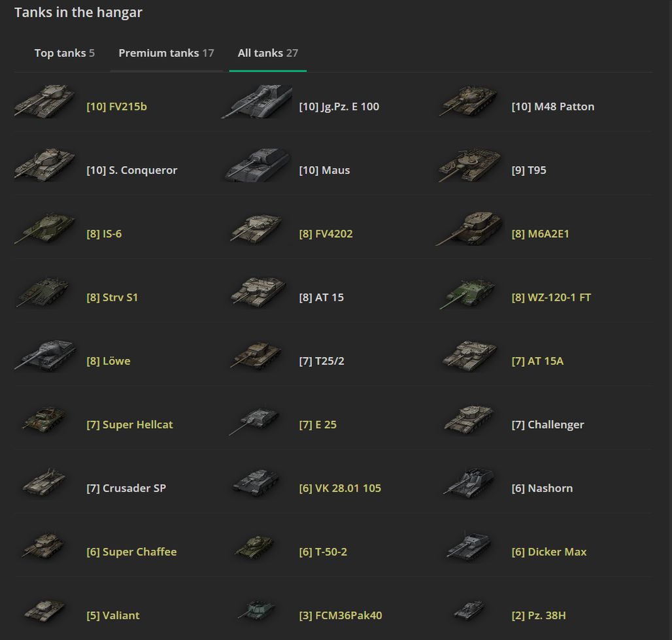Open the [7] Challenger link

pos(548,425)
